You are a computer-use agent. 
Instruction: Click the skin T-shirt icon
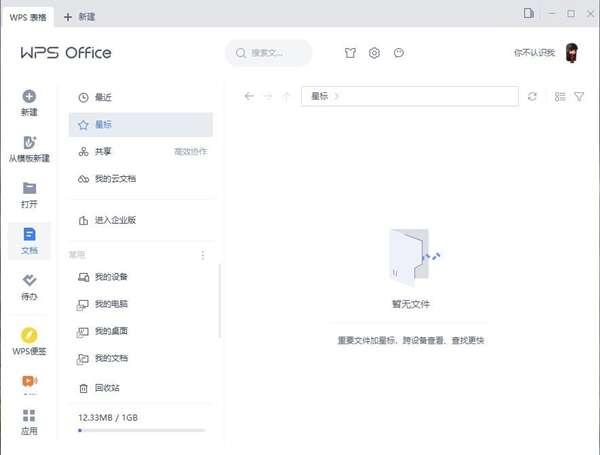click(350, 53)
